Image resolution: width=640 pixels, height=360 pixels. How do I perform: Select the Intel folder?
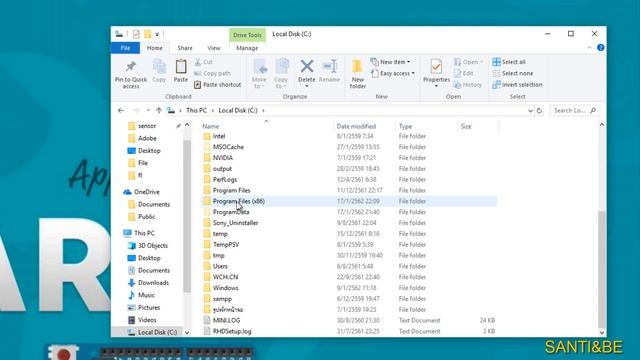point(219,136)
